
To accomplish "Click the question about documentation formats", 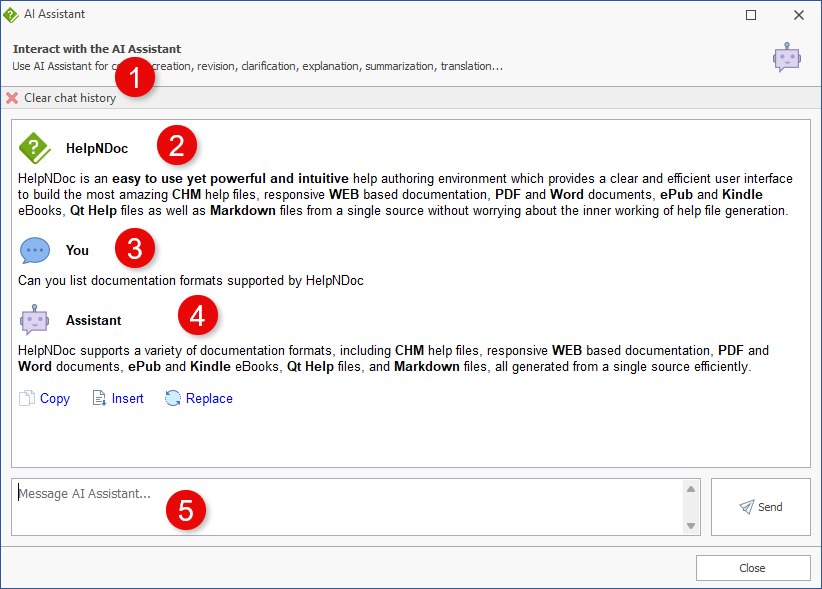I will click(191, 281).
